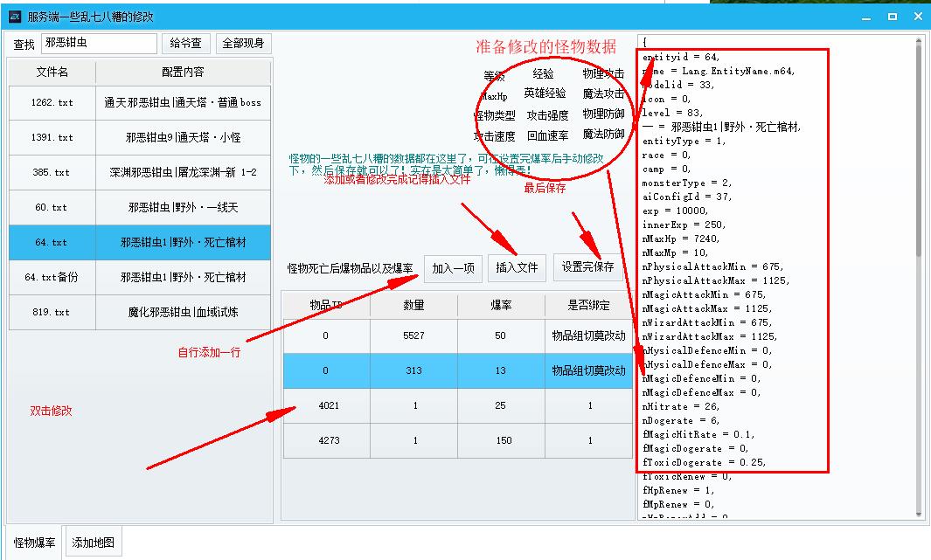Viewport: 931px width, 560px height.
Task: Pick the 60.txt file row
Action: (52, 208)
